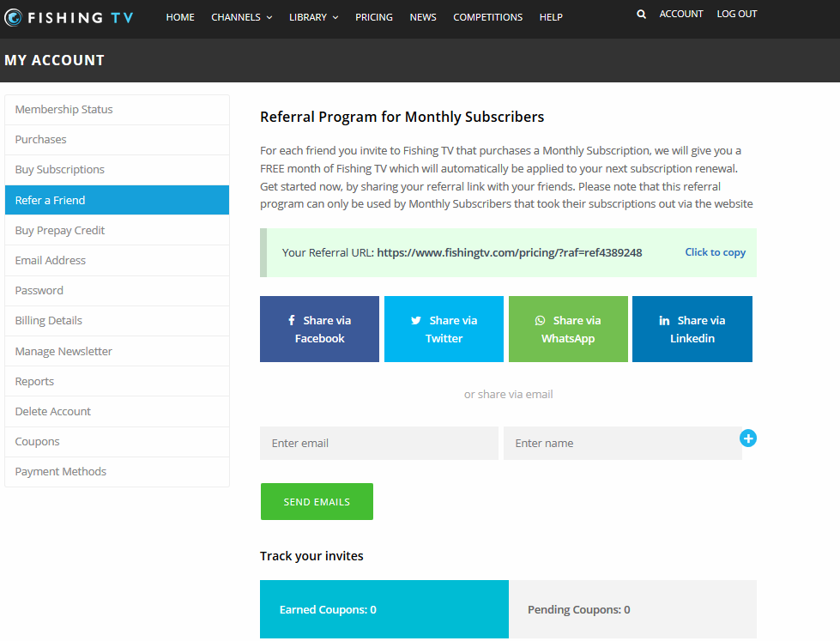Expand the Library dropdown menu

[x=313, y=17]
